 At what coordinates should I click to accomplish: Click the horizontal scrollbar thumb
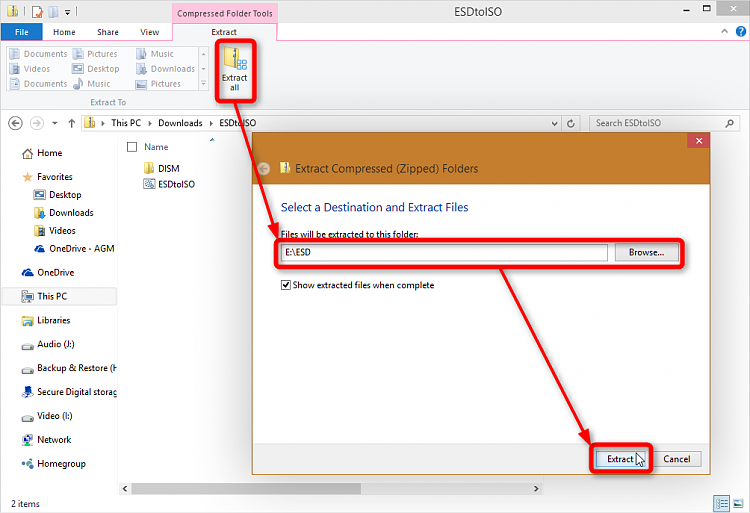click(246, 489)
